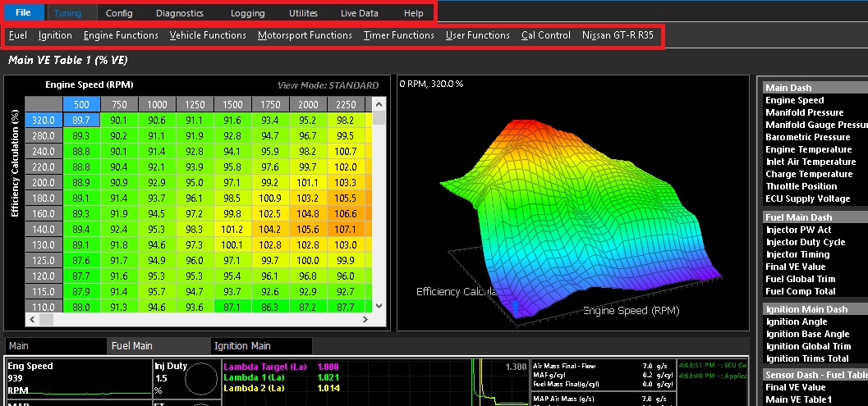
Task: Select the 2250 RPM column header
Action: tap(346, 104)
